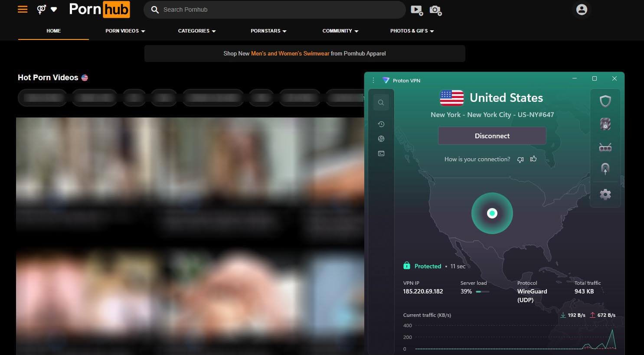Image resolution: width=644 pixels, height=355 pixels.
Task: Click the server load 39% bar
Action: pyautogui.click(x=483, y=292)
